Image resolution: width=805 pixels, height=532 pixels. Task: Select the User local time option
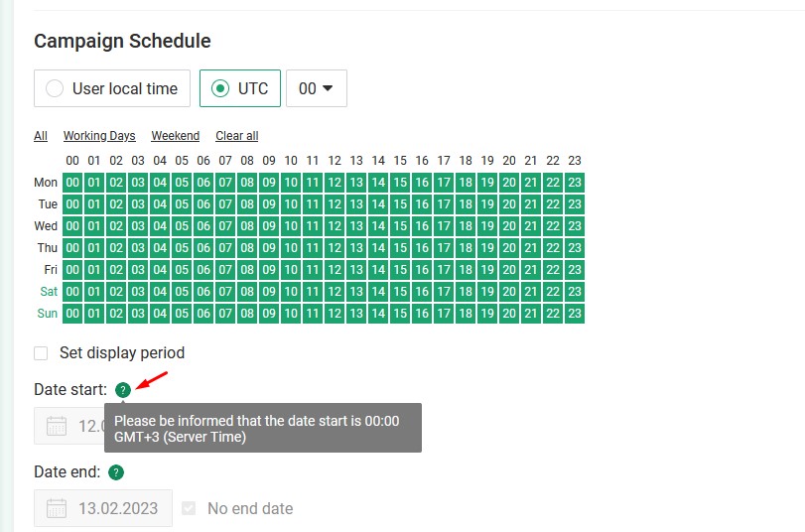112,88
